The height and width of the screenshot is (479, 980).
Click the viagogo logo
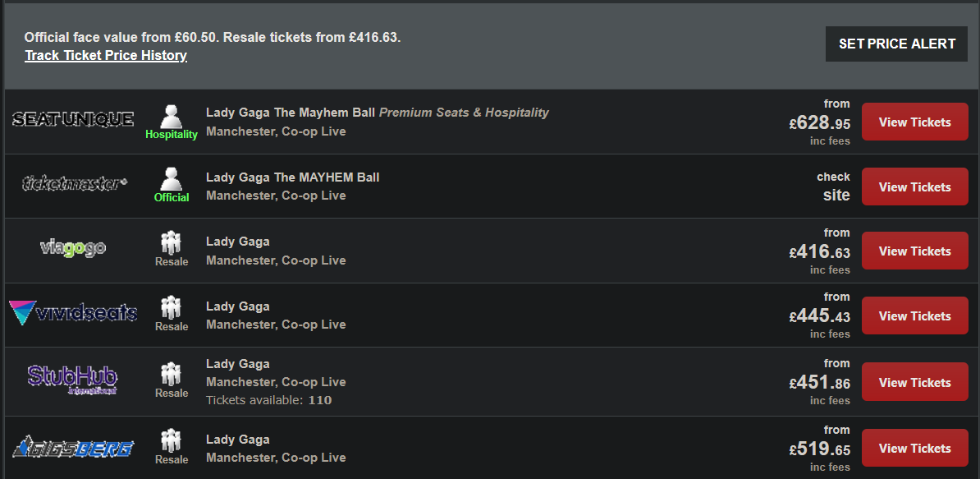click(73, 248)
